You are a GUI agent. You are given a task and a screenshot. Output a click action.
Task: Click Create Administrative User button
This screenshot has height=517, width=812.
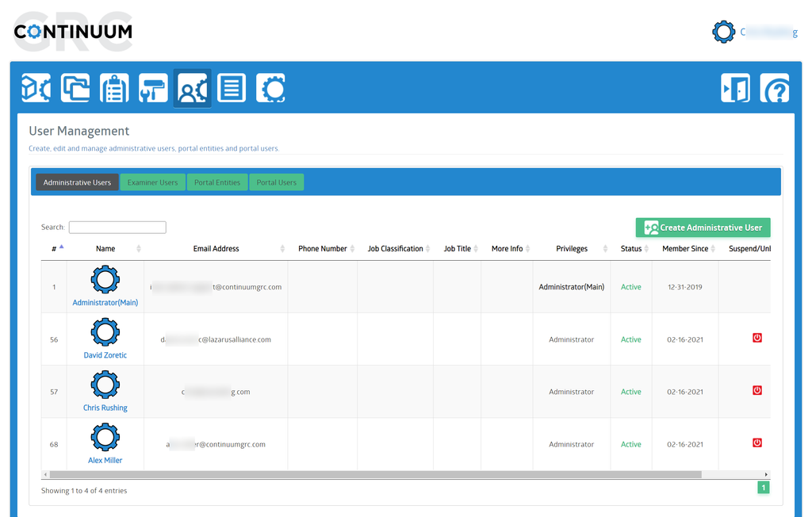[x=703, y=228]
